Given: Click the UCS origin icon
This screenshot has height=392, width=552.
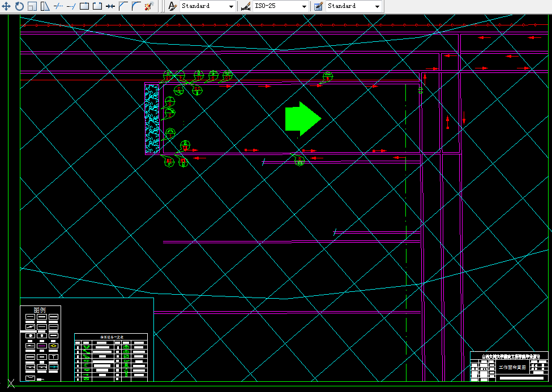Looking at the screenshot, I should coord(11,383).
